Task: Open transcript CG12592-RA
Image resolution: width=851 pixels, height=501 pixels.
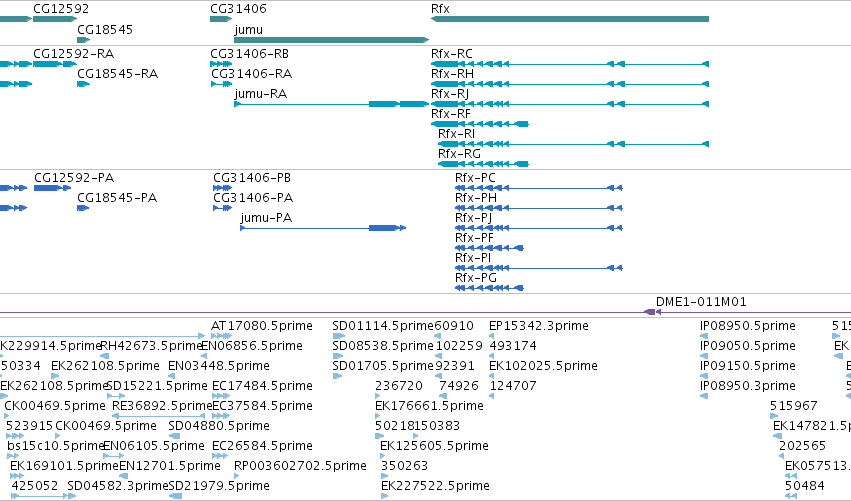Action: pyautogui.click(x=74, y=54)
